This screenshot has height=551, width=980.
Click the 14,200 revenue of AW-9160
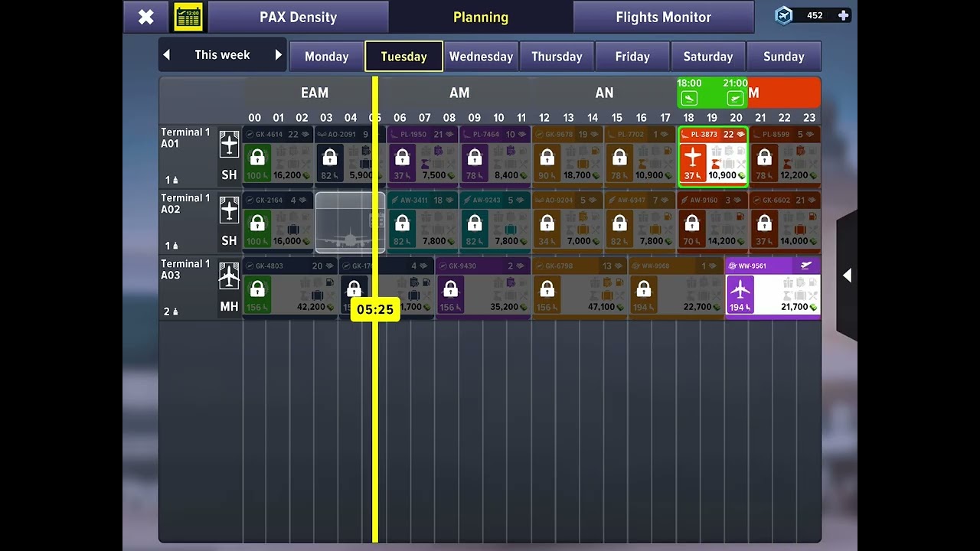click(721, 241)
